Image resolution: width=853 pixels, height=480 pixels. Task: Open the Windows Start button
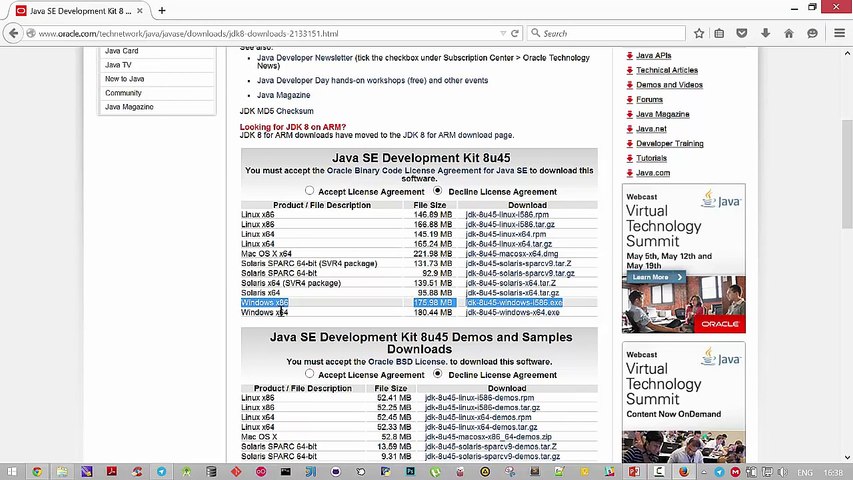click(x=11, y=471)
